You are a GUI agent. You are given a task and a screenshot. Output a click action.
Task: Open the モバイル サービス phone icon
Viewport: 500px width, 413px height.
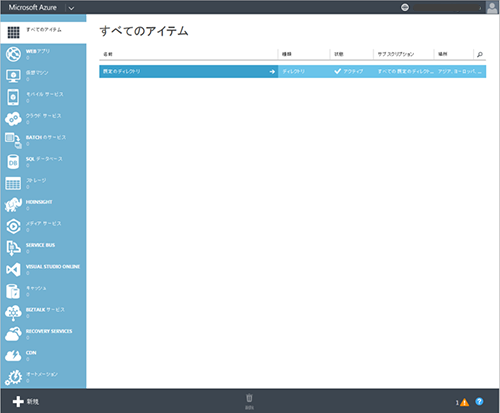point(13,97)
